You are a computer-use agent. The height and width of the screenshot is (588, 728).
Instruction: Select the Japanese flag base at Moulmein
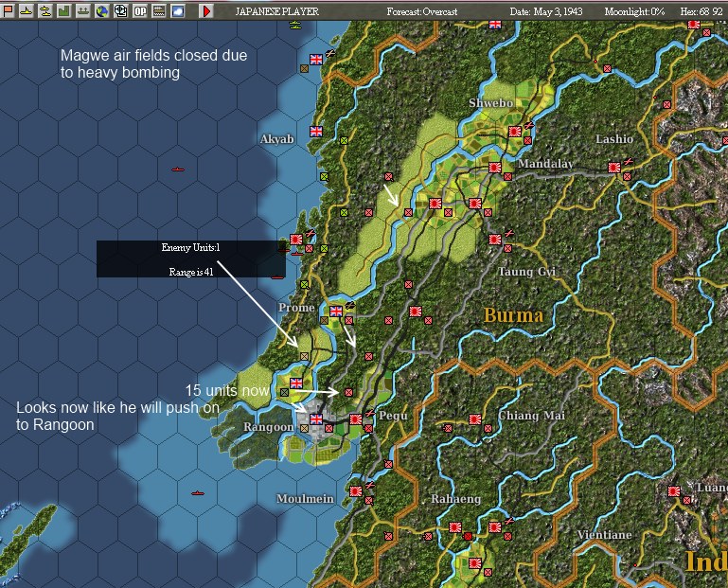click(356, 490)
